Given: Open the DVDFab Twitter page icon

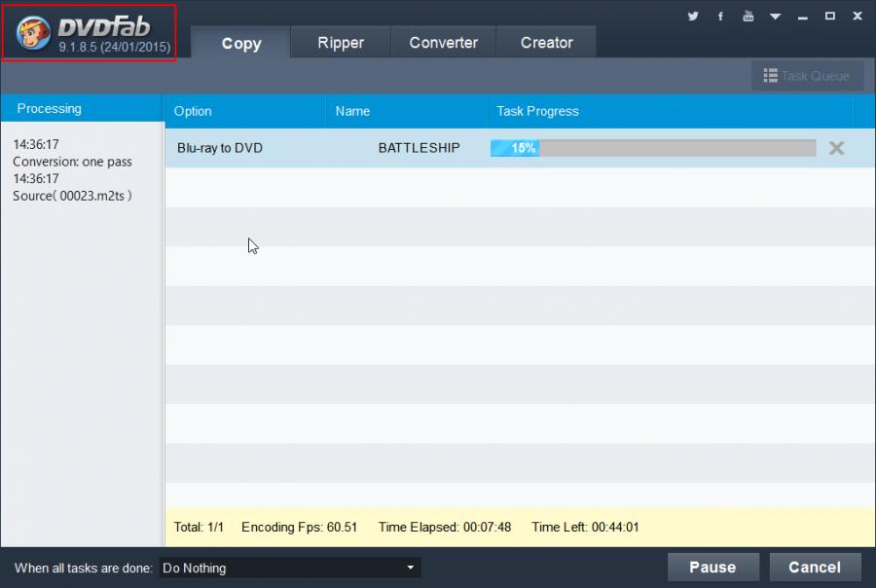Looking at the screenshot, I should coord(693,17).
